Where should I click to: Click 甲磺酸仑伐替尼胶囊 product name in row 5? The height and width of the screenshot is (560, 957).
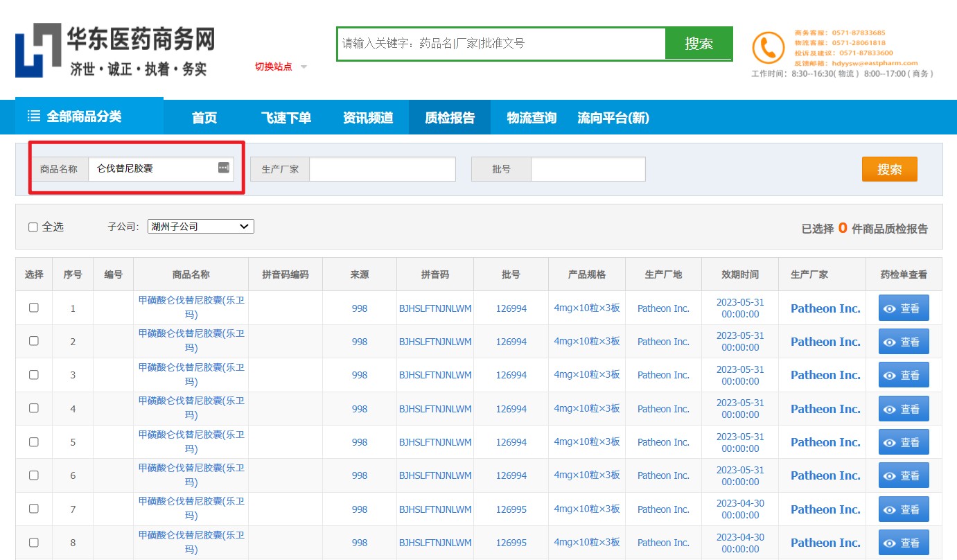pyautogui.click(x=191, y=441)
